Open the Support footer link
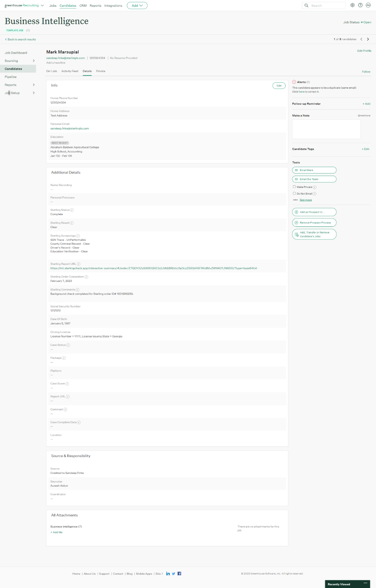Screen dimensions: 376x588 [x=104, y=574]
